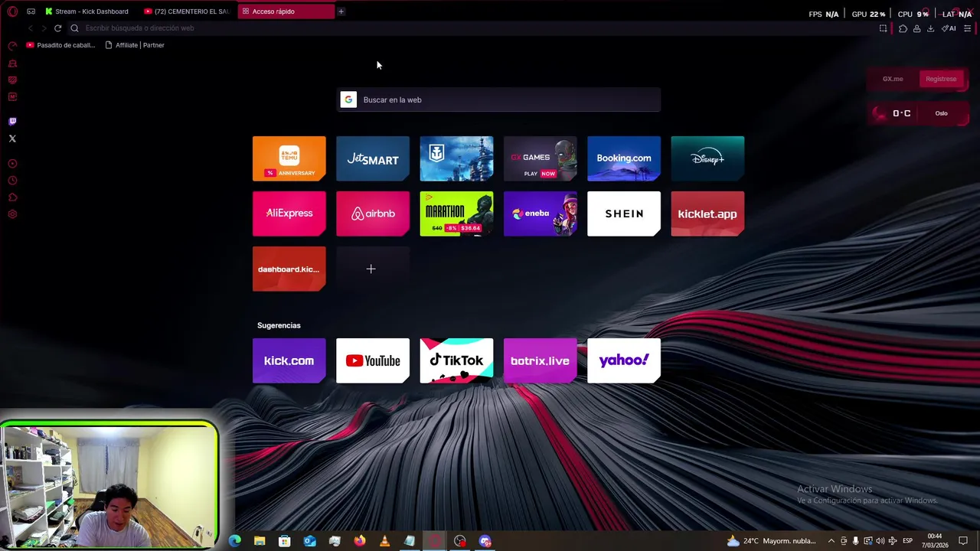
Task: Open Settings gear icon in sidebar
Action: click(12, 214)
